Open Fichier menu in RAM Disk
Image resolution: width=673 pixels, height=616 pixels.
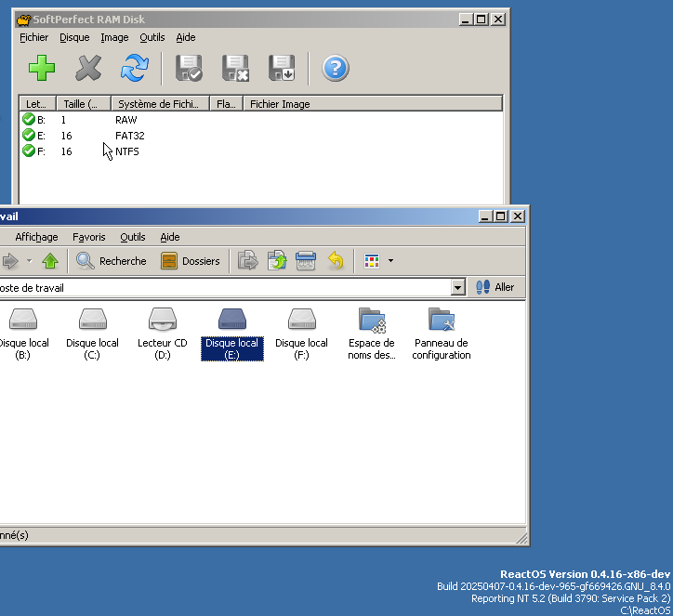(x=33, y=38)
